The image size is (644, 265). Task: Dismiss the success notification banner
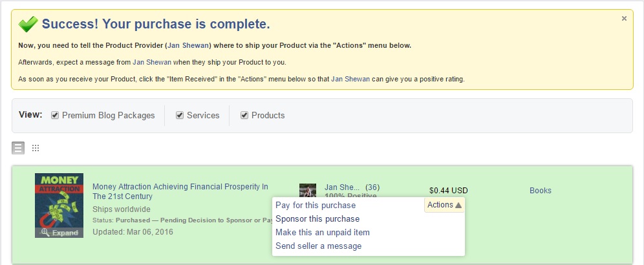[624, 19]
